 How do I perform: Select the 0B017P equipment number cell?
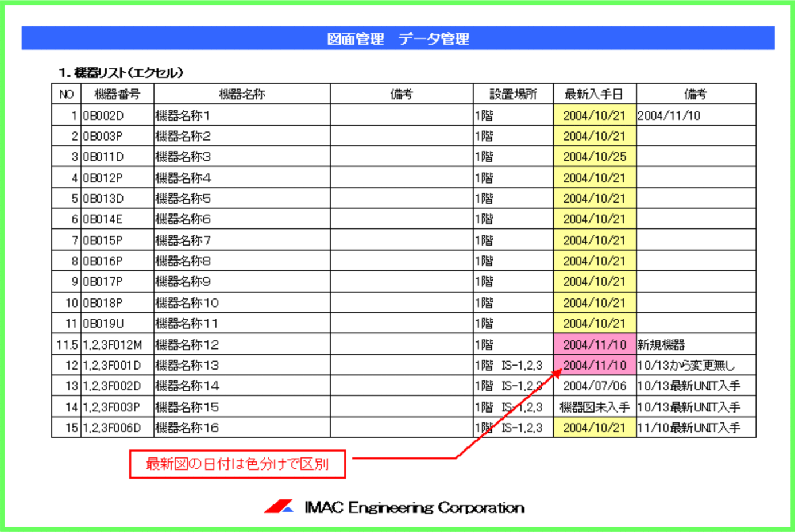coord(117,281)
